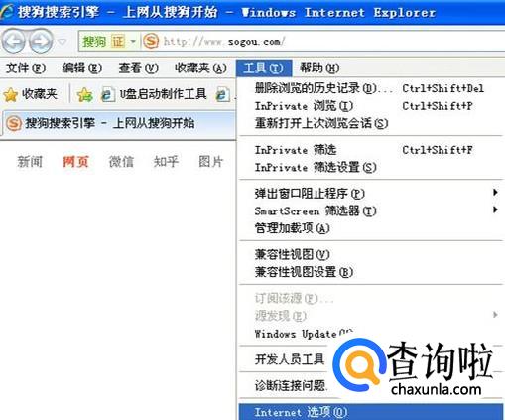Expand the 搜狗 证 certificate dropdown
The width and height of the screenshot is (505, 420).
(133, 42)
